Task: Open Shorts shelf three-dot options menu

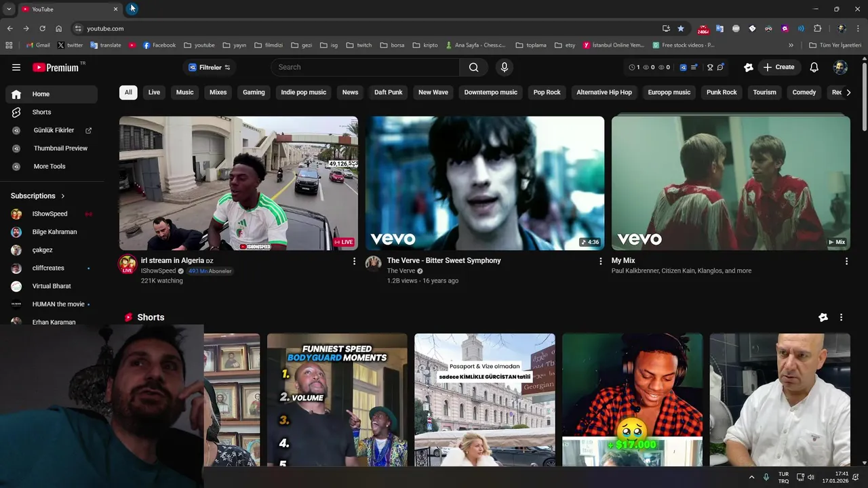Action: [x=841, y=317]
